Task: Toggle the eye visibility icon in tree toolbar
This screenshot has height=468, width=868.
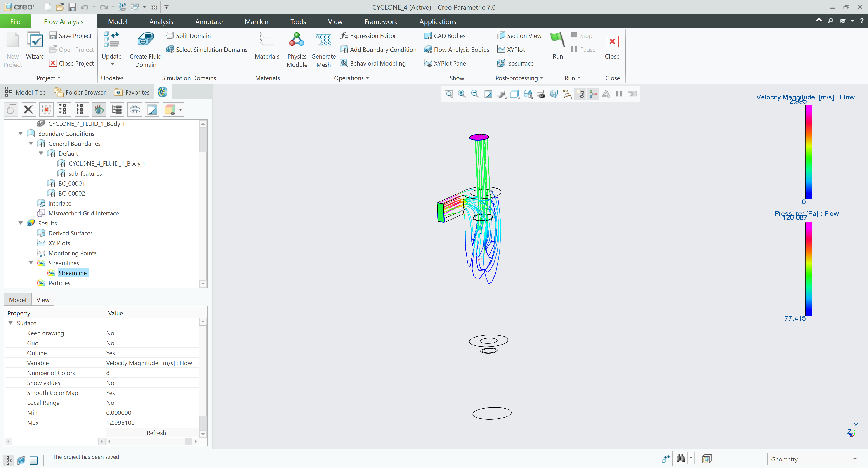Action: coord(99,109)
